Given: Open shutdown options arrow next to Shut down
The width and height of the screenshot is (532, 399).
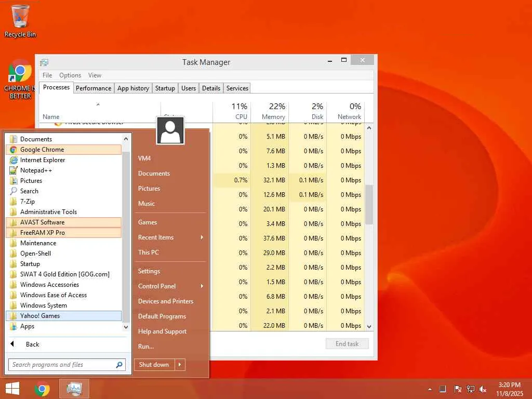Looking at the screenshot, I should tap(180, 365).
